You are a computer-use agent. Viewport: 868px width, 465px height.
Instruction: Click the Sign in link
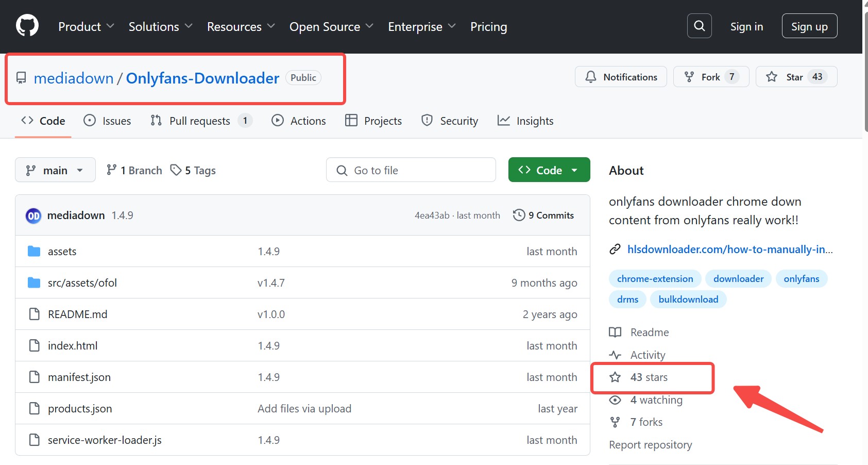coord(746,26)
